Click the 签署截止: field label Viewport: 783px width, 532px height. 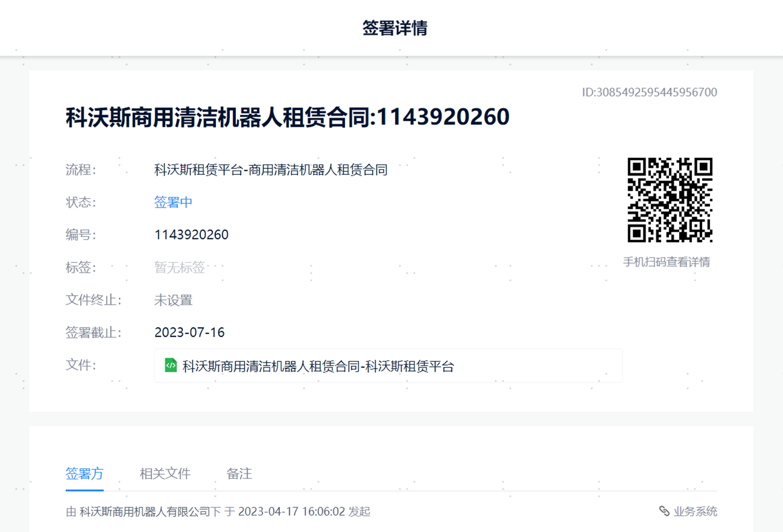[94, 332]
